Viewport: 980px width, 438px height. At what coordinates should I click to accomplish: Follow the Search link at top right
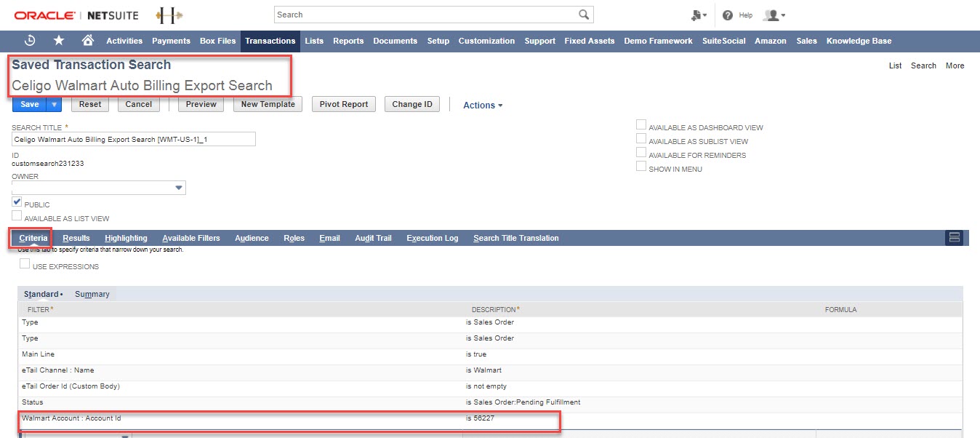click(x=923, y=65)
